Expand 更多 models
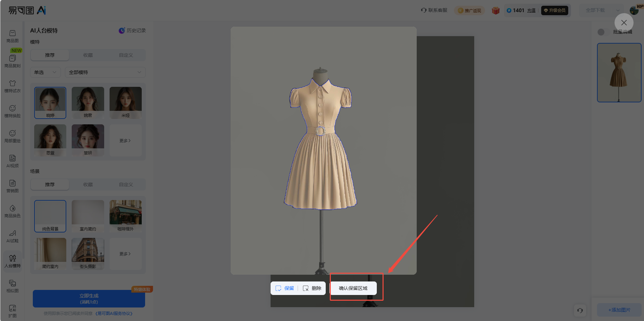This screenshot has height=321, width=644. pos(125,140)
